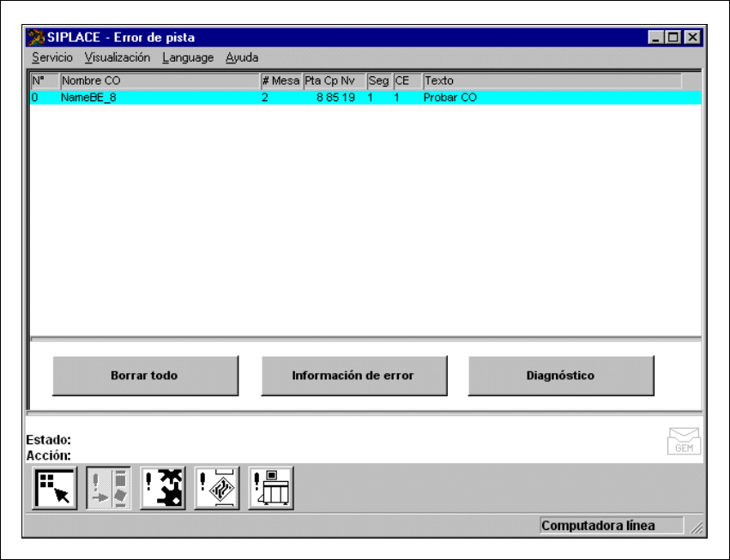Click the SIPLACE application title icon
730x560 pixels.
click(35, 37)
